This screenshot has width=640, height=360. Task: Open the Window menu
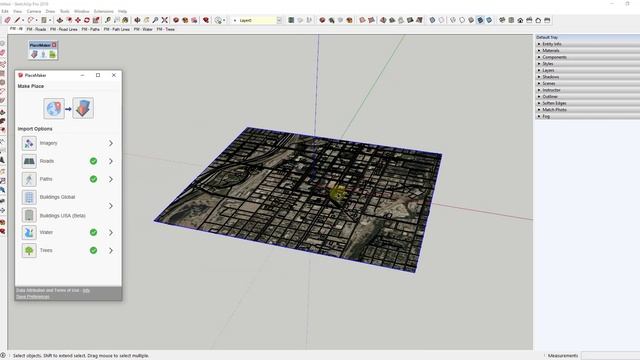pyautogui.click(x=82, y=11)
